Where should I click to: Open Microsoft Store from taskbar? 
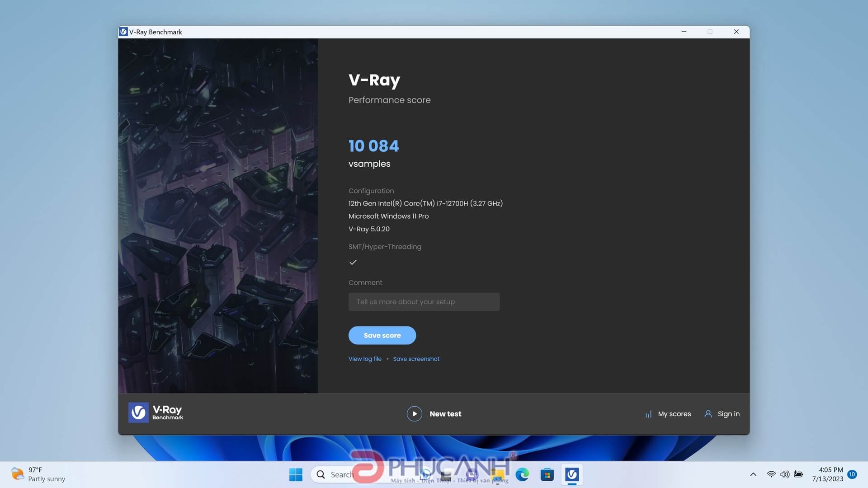tap(547, 474)
